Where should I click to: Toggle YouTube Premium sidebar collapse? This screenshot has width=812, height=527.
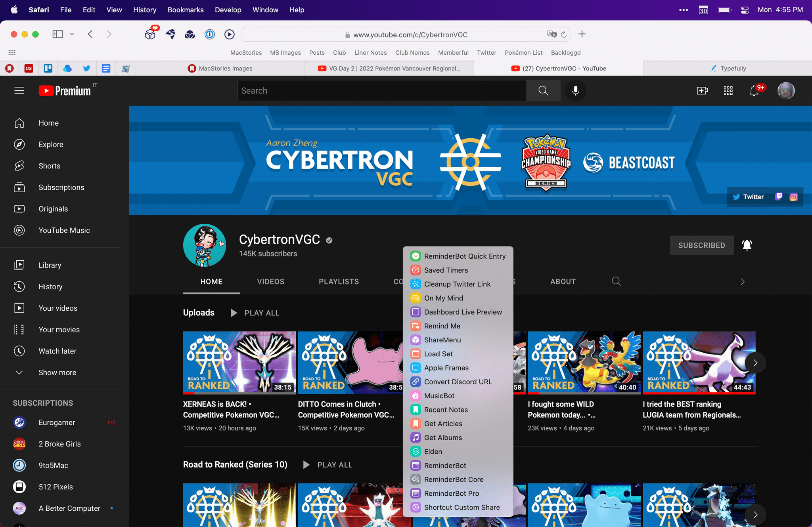click(x=18, y=90)
